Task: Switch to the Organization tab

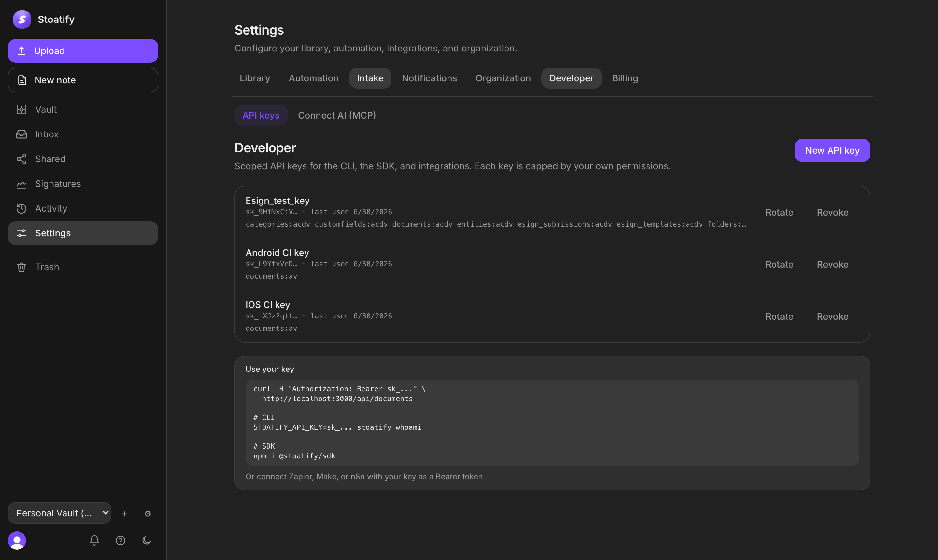Action: point(503,78)
